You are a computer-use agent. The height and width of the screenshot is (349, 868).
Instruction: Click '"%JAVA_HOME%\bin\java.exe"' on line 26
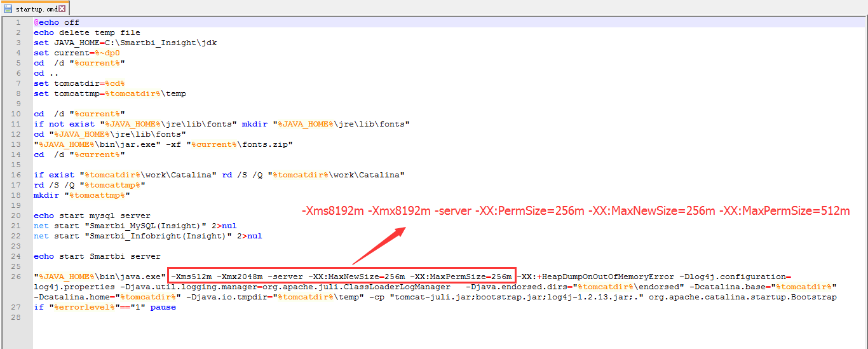point(100,277)
